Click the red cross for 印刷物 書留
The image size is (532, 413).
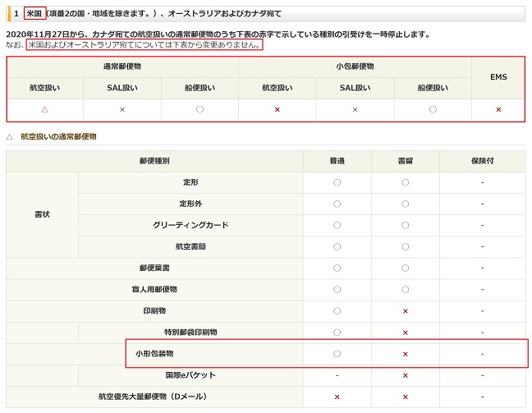(x=405, y=311)
